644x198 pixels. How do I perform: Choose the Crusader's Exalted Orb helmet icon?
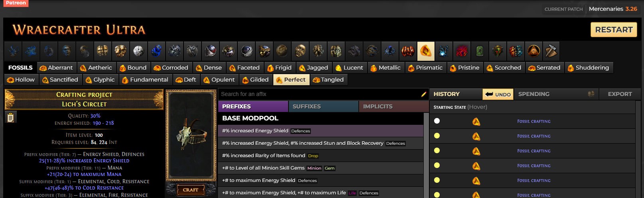(210, 51)
